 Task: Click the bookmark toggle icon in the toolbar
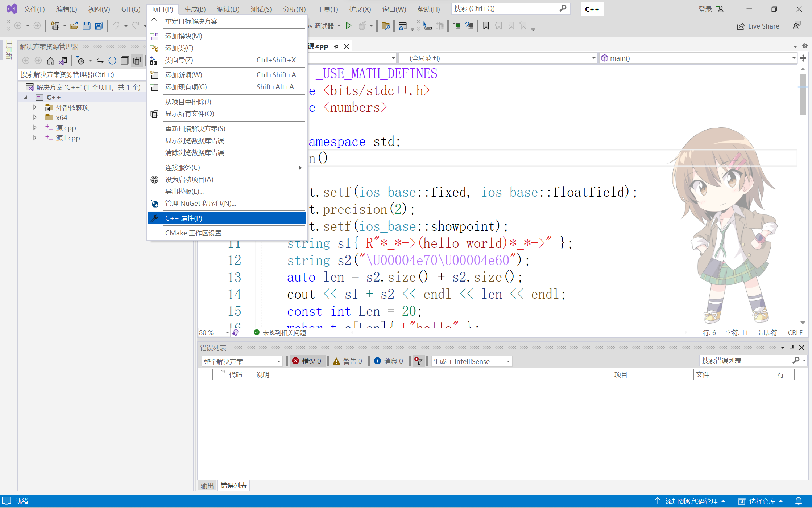(486, 26)
